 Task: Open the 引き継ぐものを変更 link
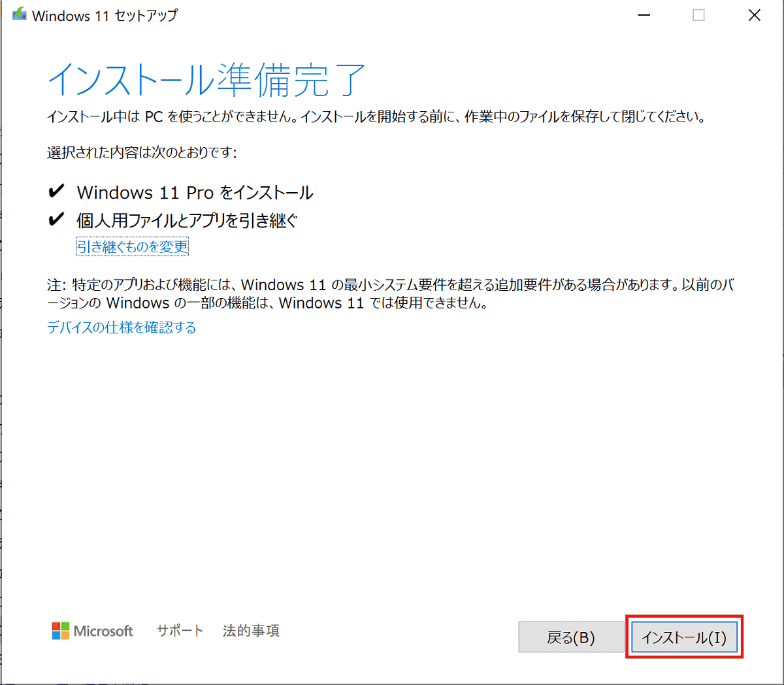pos(133,246)
